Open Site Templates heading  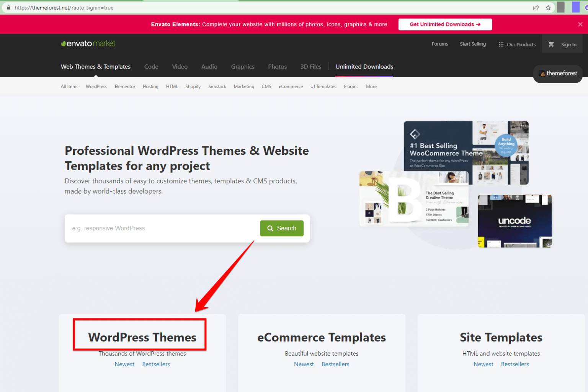(501, 337)
